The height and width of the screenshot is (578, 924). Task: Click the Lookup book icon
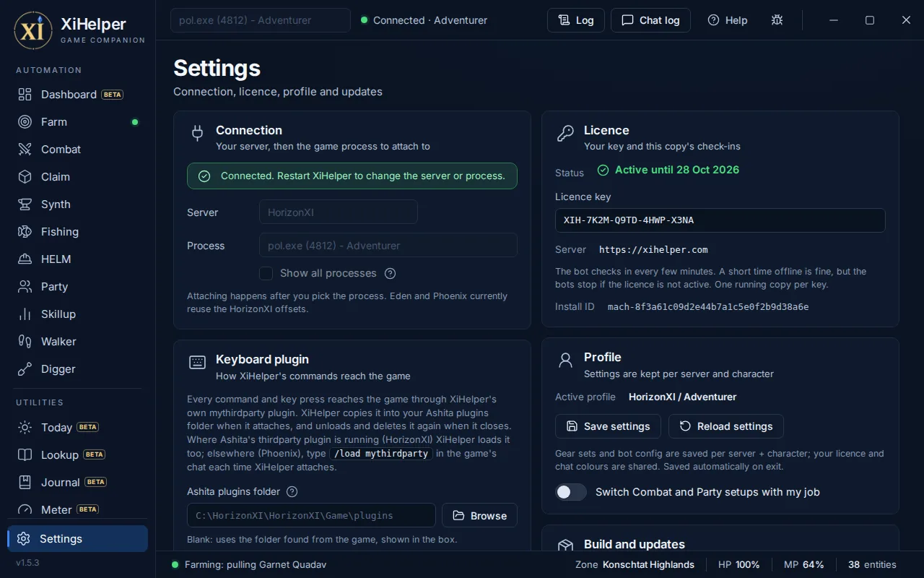click(25, 455)
